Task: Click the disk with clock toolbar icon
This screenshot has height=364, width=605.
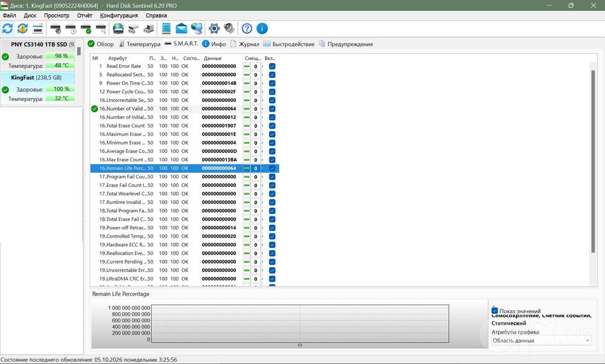Action: point(71,28)
